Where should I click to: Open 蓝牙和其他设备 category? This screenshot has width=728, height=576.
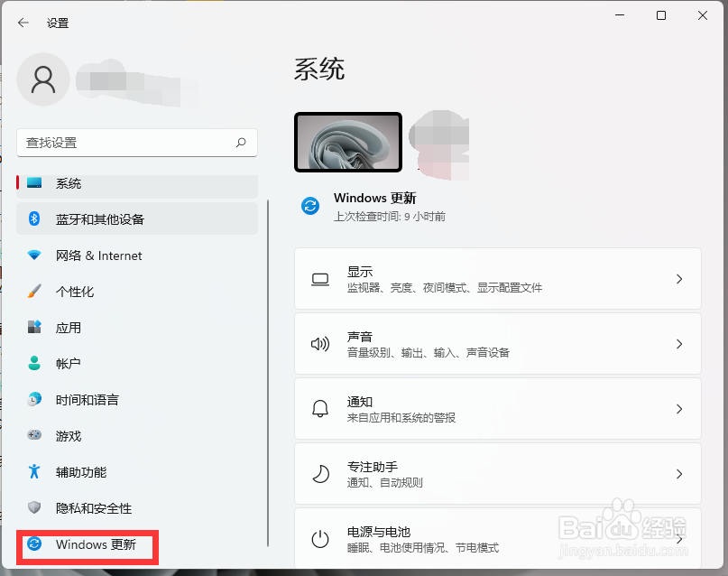click(137, 218)
